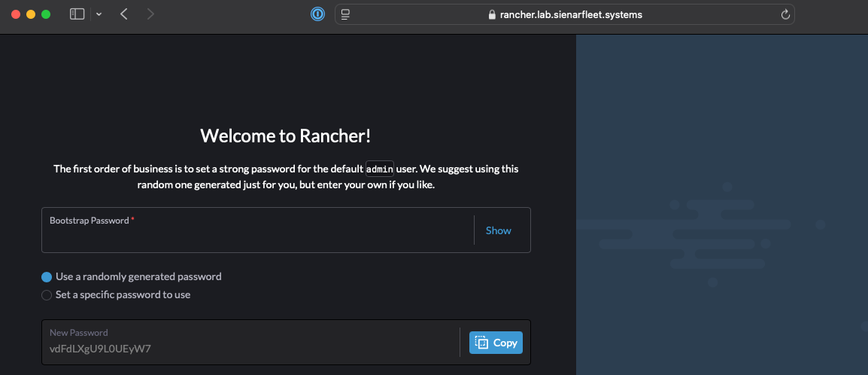Click the page reader icon in address bar
The height and width of the screenshot is (375, 868).
coord(345,14)
